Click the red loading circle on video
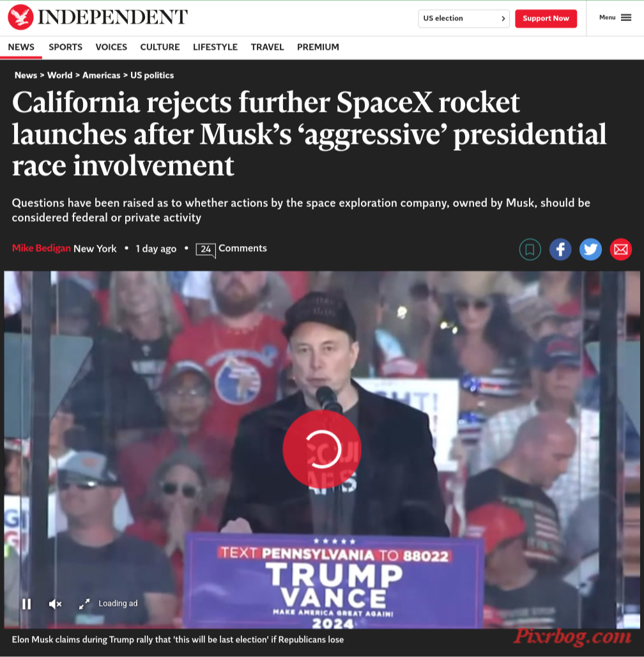Image resolution: width=644 pixels, height=657 pixels. 321,449
